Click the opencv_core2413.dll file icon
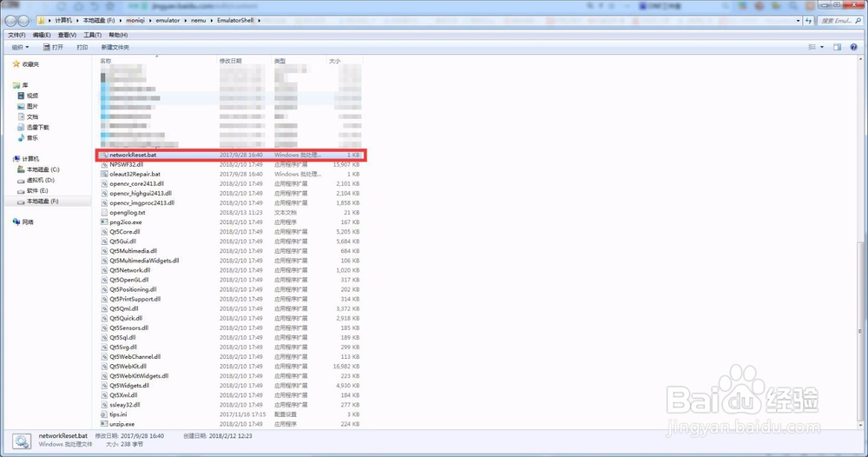 (104, 184)
